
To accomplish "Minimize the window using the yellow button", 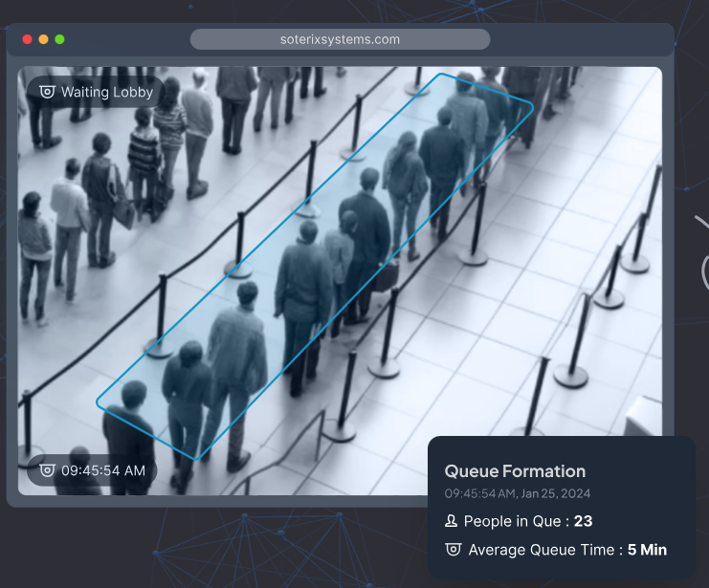I will click(x=43, y=39).
